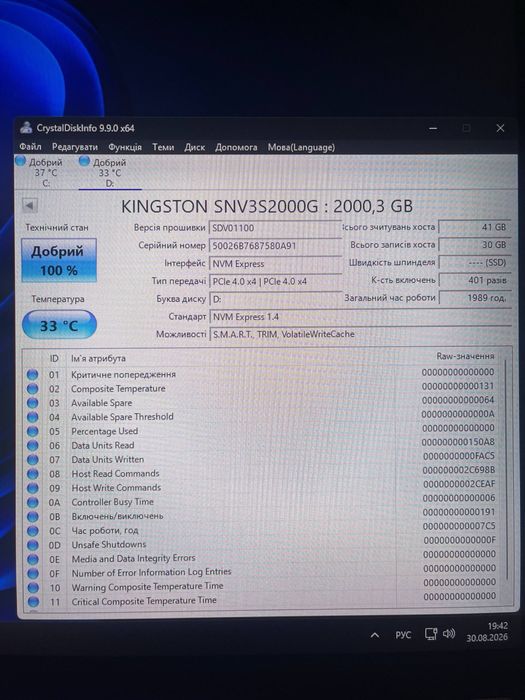525x700 pixels.
Task: Select the Data Units Written attribute name
Action: point(108,459)
